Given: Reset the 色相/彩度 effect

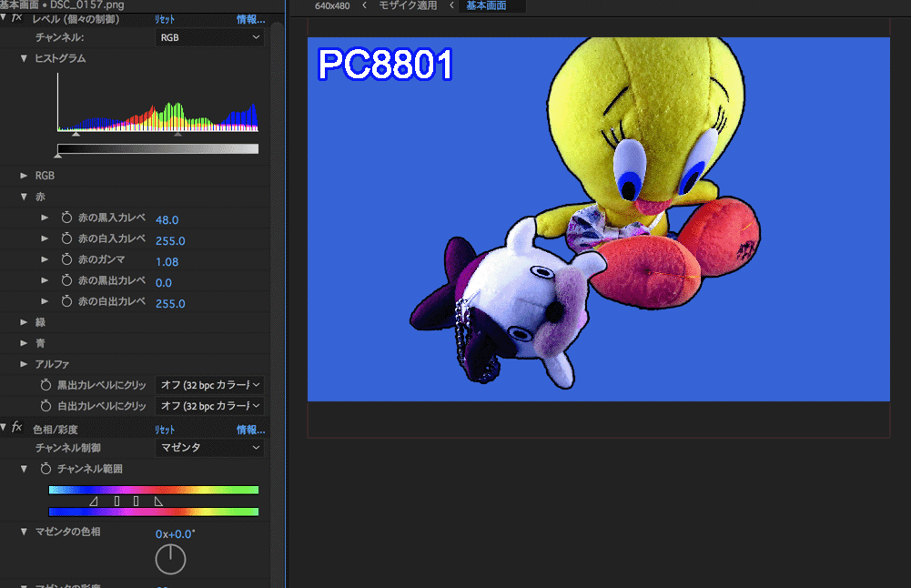Looking at the screenshot, I should [165, 430].
